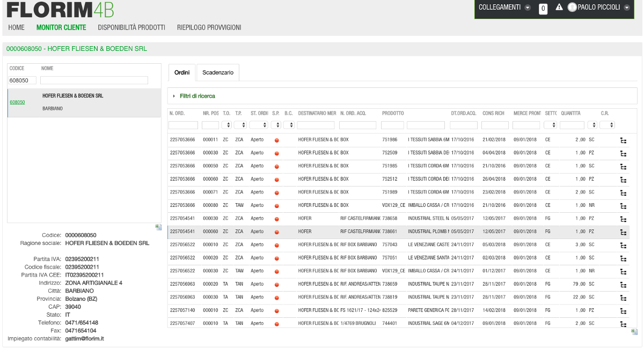Open hierarchy icon for product 738658 row
This screenshot has height=350, width=644.
tap(623, 219)
